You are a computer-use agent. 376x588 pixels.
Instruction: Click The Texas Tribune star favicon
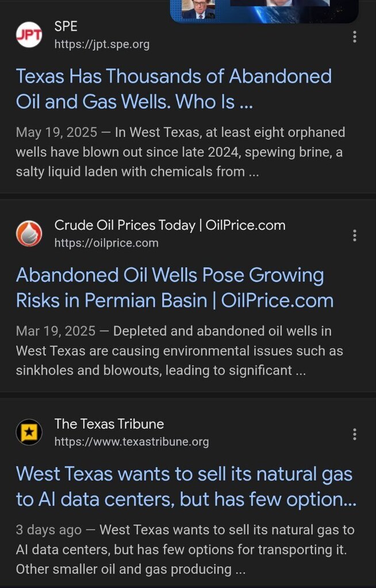pyautogui.click(x=29, y=432)
